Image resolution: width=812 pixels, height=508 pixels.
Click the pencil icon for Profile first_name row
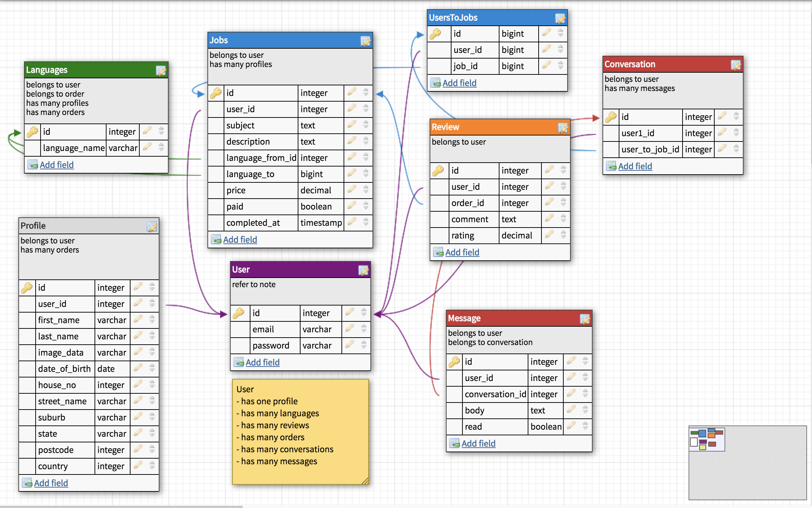pos(138,319)
